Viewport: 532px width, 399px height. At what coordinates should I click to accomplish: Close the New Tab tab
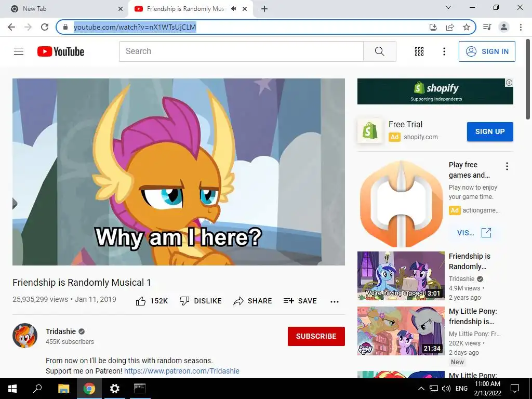click(x=121, y=9)
